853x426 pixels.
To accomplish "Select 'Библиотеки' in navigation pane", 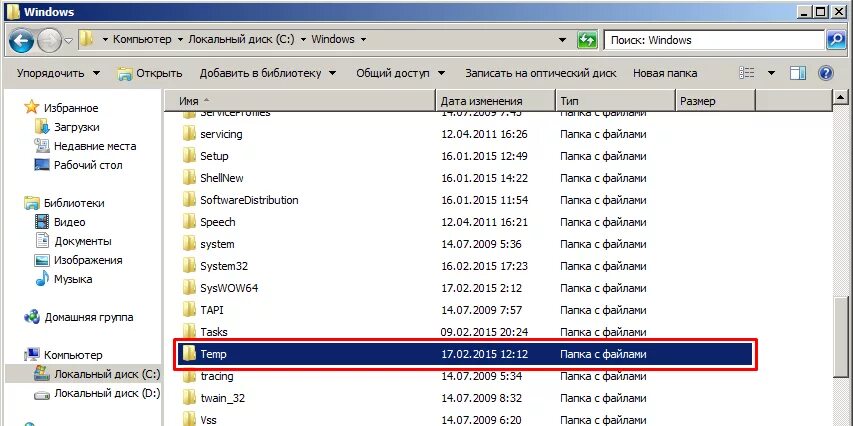I will pos(74,203).
